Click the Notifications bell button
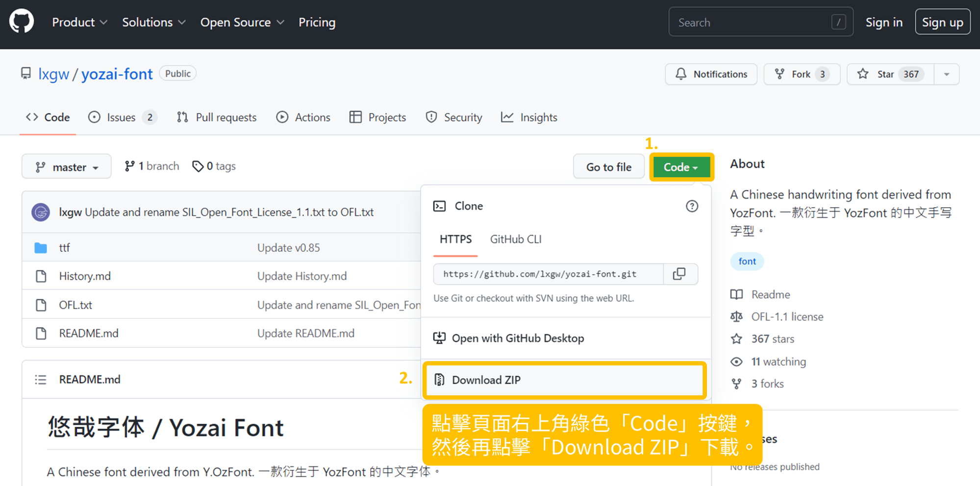 point(711,74)
